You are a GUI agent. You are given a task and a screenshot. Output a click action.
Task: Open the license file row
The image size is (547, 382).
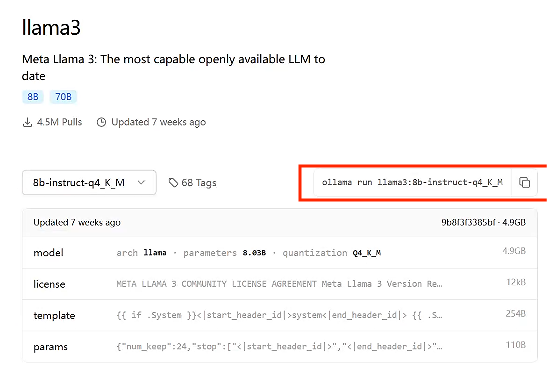280,284
